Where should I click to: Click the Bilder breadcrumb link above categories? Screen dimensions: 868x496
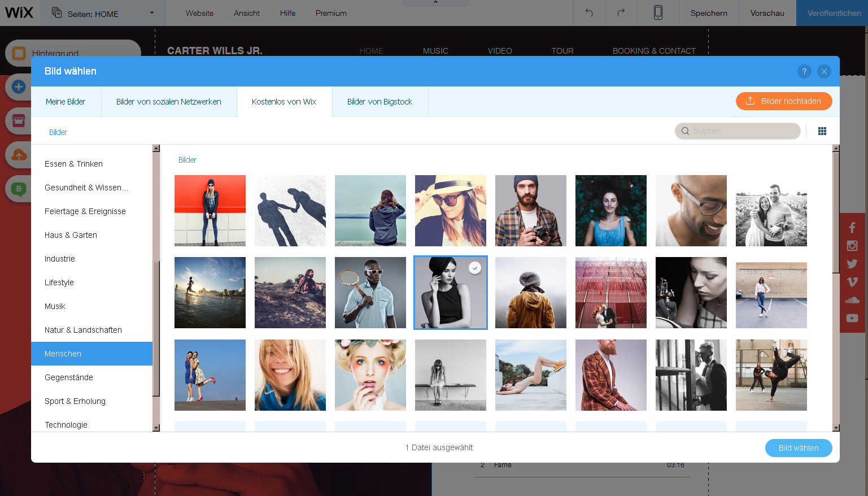coord(58,132)
